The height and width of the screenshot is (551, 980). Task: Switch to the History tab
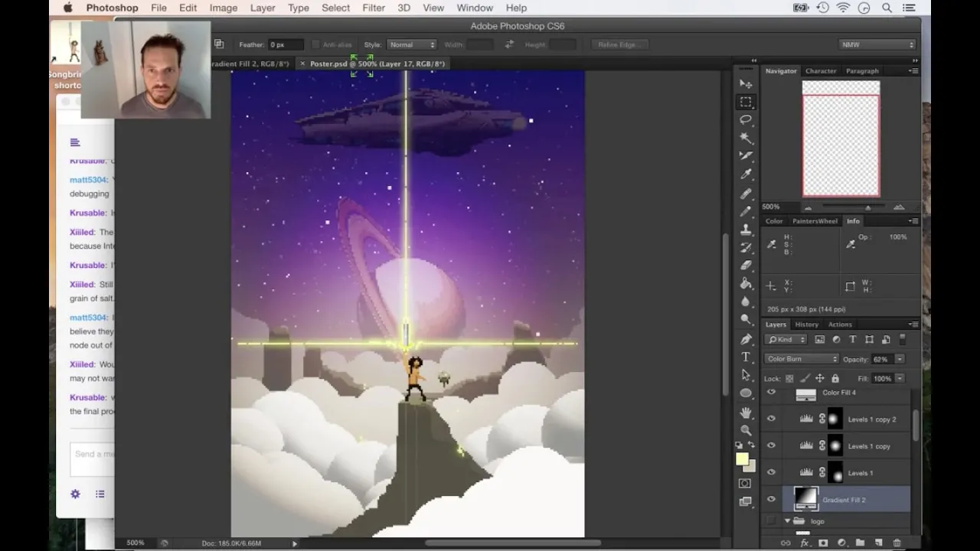tap(806, 324)
